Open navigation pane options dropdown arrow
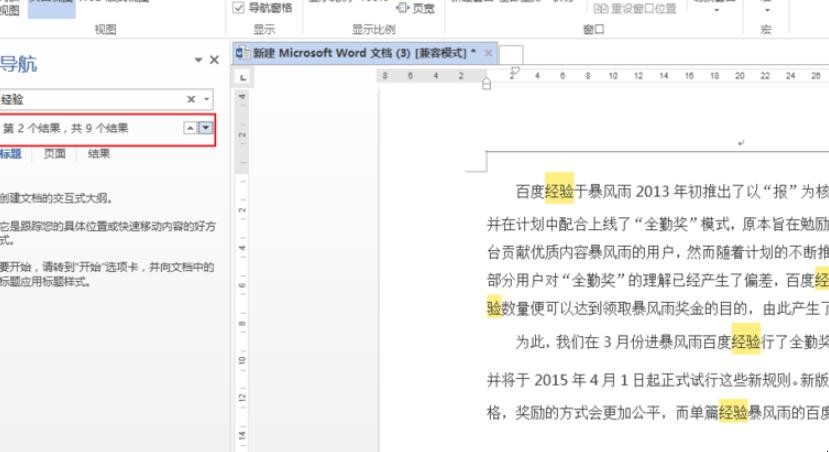This screenshot has height=452, width=829. click(x=198, y=61)
